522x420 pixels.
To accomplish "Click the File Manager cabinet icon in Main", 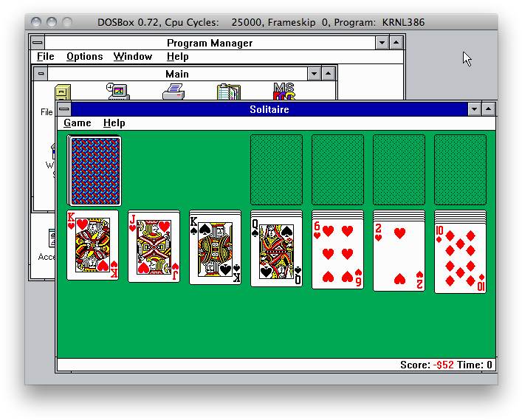I will point(63,92).
